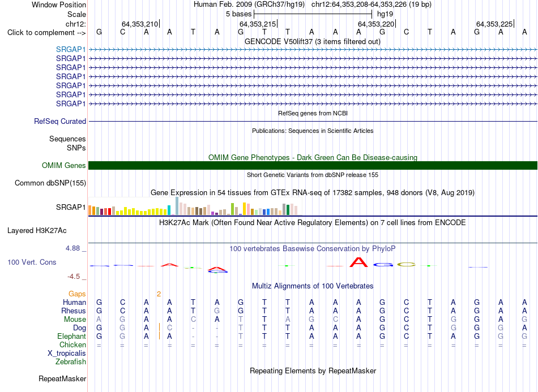Select the light-blue highlighted SRGAP1 transcript label

coord(71,49)
